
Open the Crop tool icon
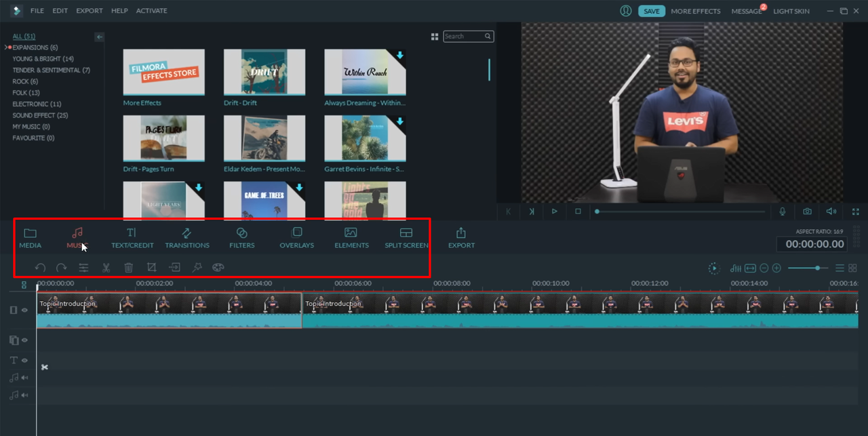(151, 268)
